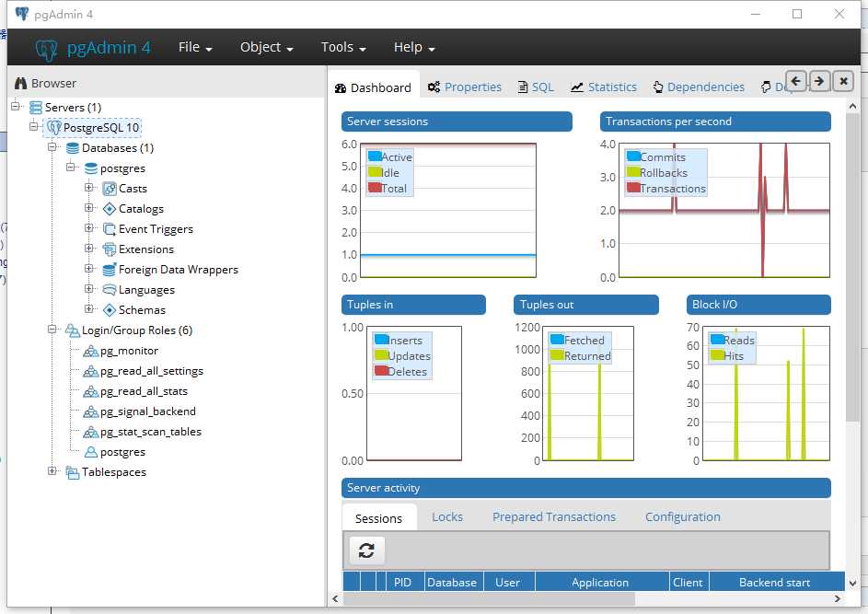
Task: Switch to the Locks tab
Action: pyautogui.click(x=447, y=517)
